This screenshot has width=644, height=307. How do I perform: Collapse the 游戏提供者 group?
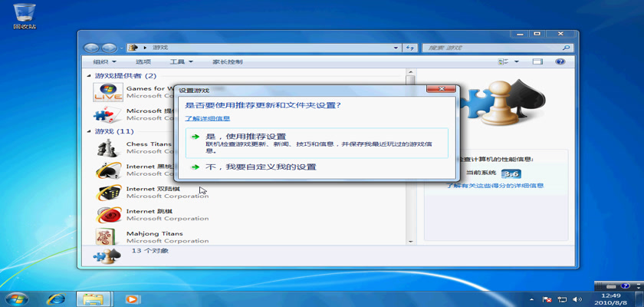tap(90, 76)
